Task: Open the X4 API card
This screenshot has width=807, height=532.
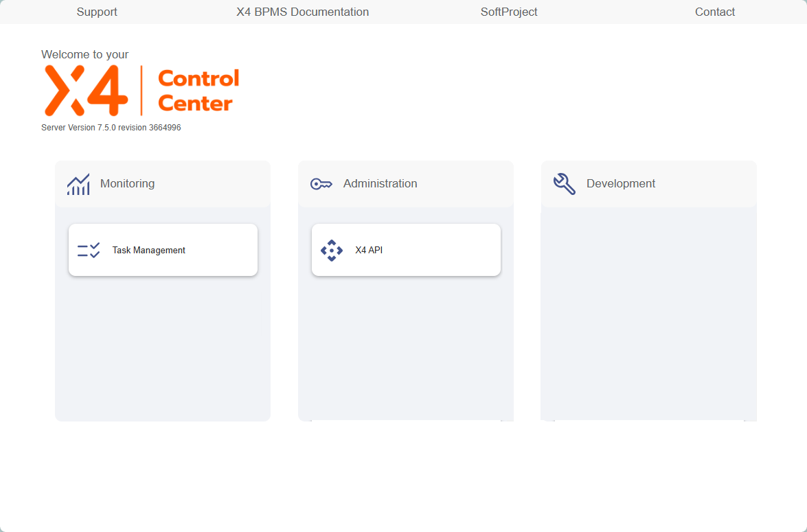Action: pos(406,250)
